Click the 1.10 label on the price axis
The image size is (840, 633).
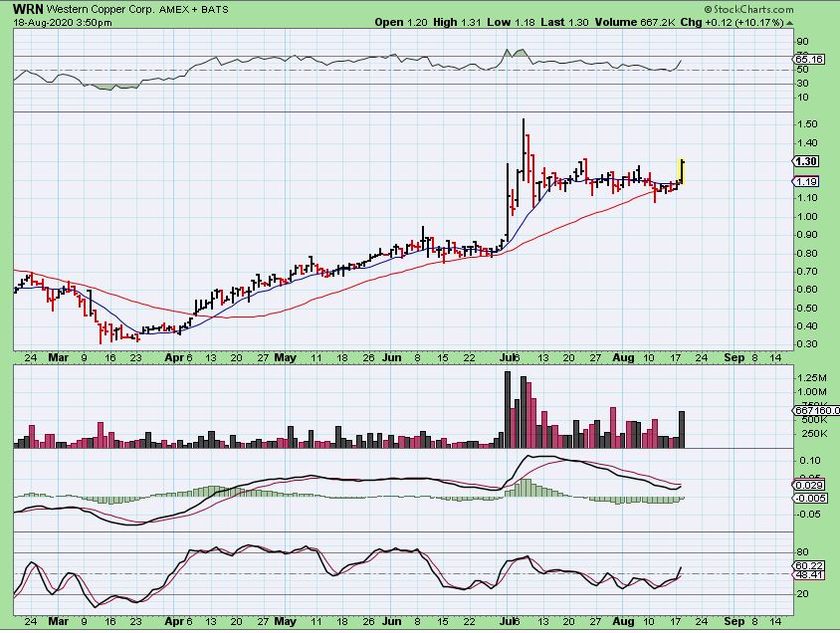tap(807, 198)
